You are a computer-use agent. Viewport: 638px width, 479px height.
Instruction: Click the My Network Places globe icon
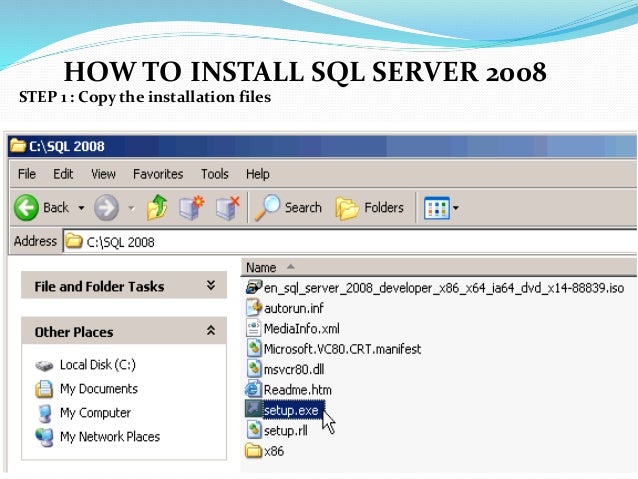click(x=44, y=437)
